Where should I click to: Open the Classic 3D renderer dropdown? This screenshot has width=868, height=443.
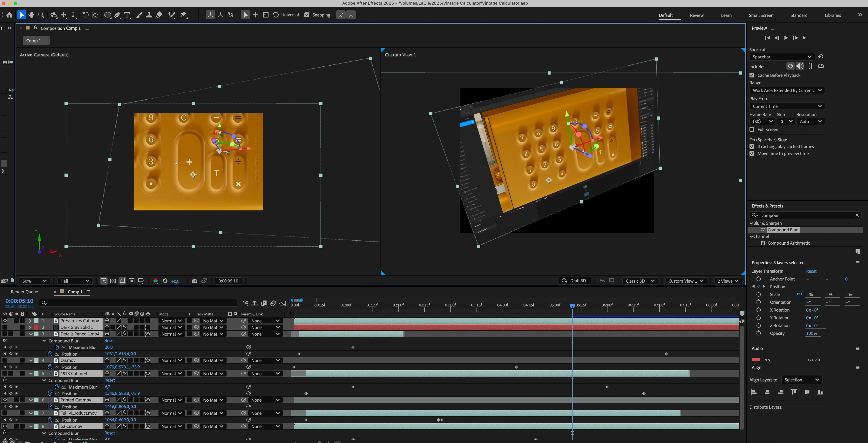[640, 281]
